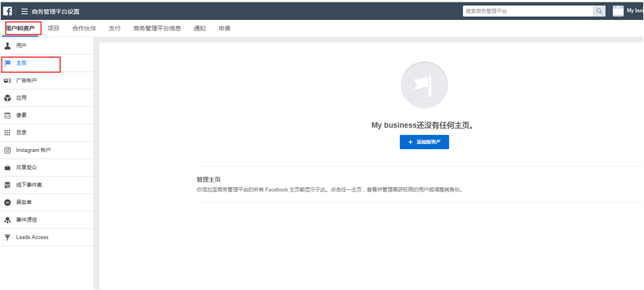The height and width of the screenshot is (290, 644).
Task: Click the 广告帐户 icon in sidebar
Action: point(7,81)
